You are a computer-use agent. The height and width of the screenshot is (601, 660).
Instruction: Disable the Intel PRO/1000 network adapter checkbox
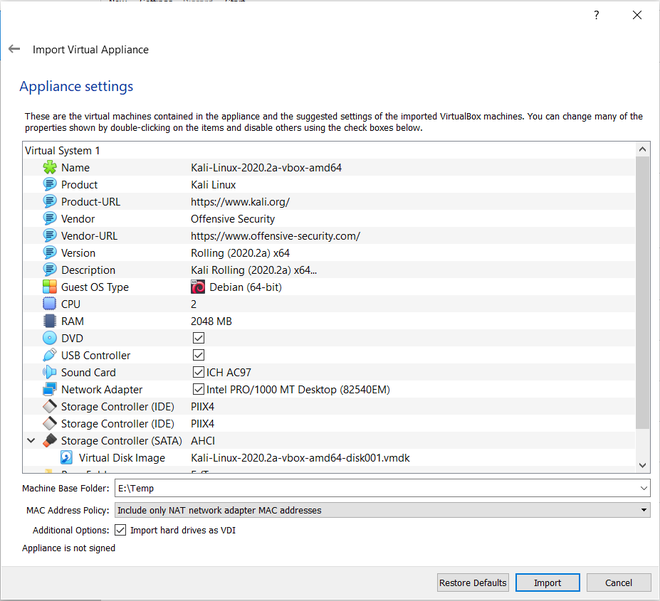click(199, 389)
